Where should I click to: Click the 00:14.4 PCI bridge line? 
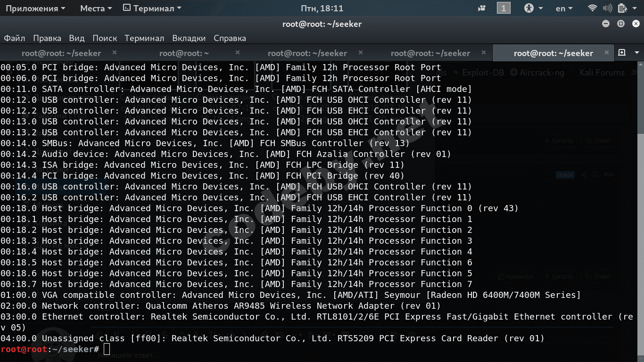click(202, 176)
